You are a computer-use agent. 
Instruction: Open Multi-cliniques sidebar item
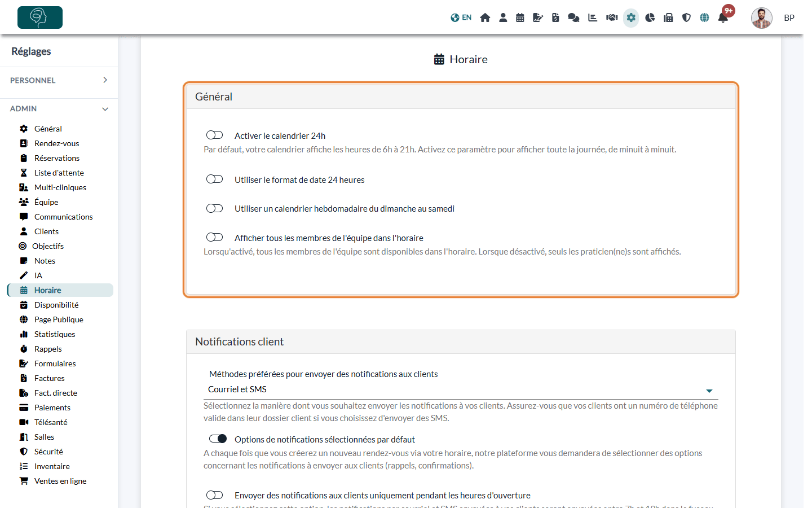click(60, 187)
